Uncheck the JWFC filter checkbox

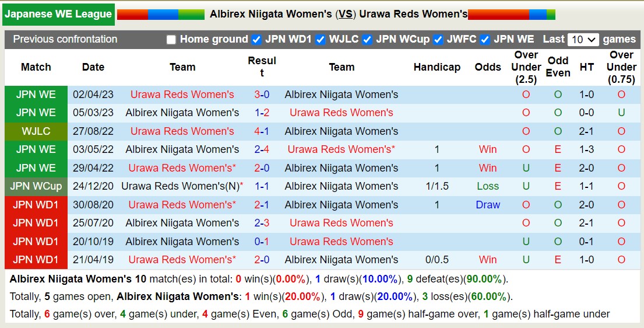[x=438, y=40]
